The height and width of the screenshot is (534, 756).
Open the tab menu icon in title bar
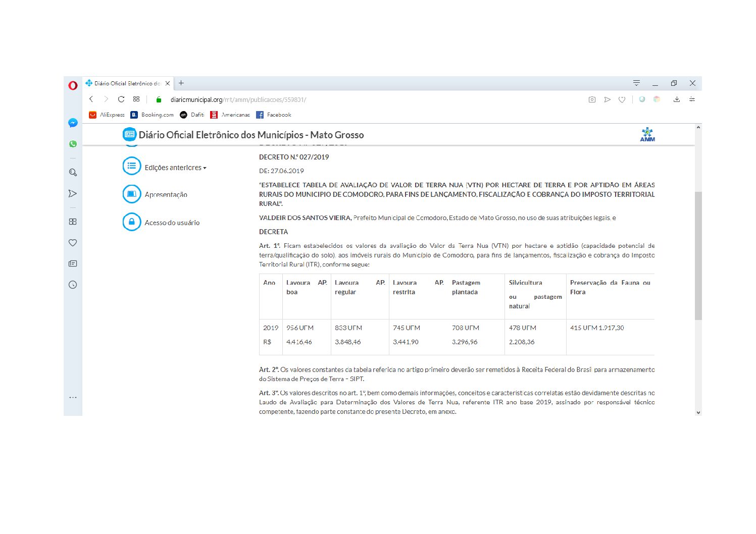(636, 83)
